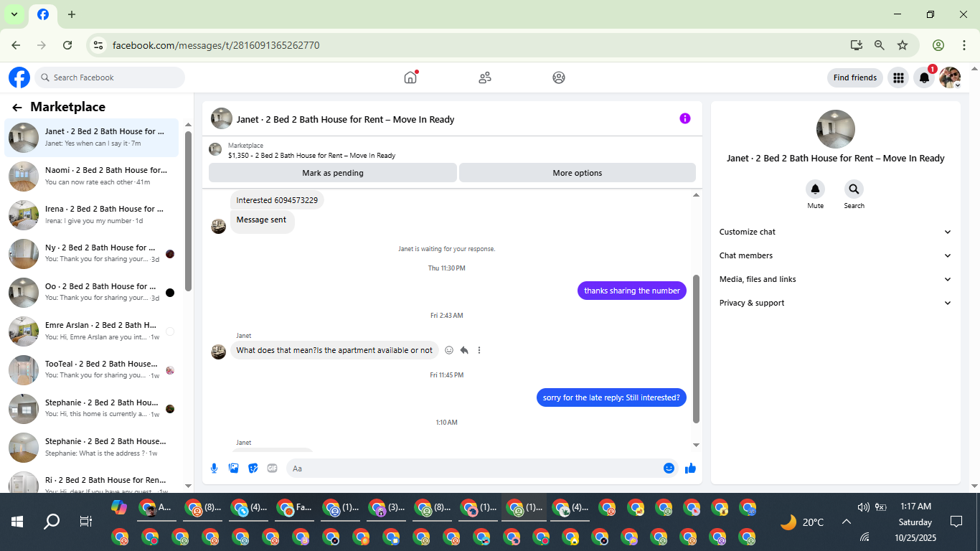980x551 pixels.
Task: Open the Friends icon in the top navigation
Action: point(485,77)
